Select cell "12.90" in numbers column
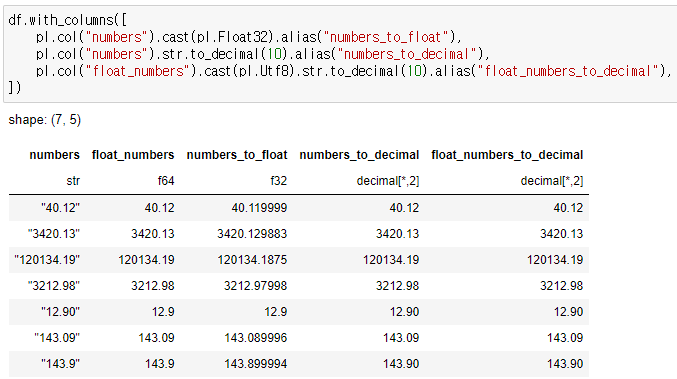Screen dimensions: 677x379 [60, 312]
